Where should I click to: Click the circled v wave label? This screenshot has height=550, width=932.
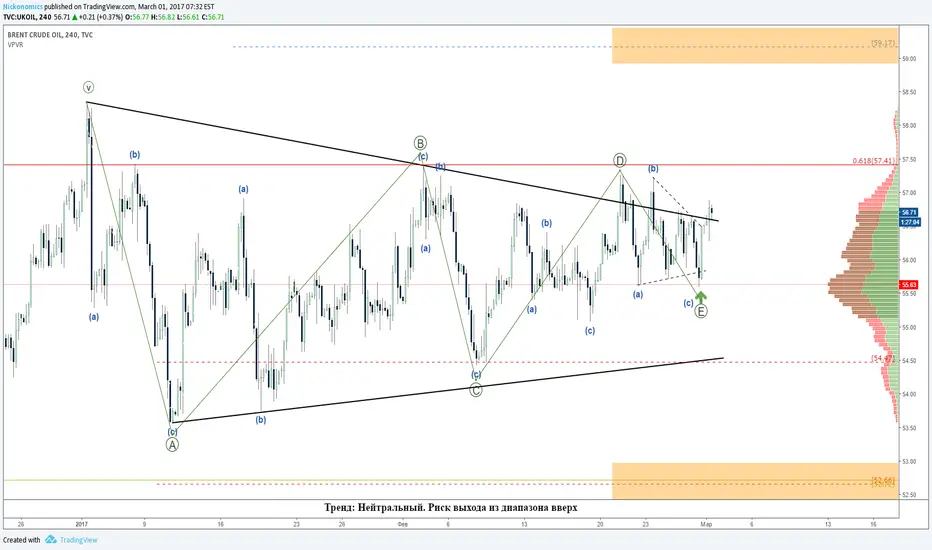click(88, 87)
